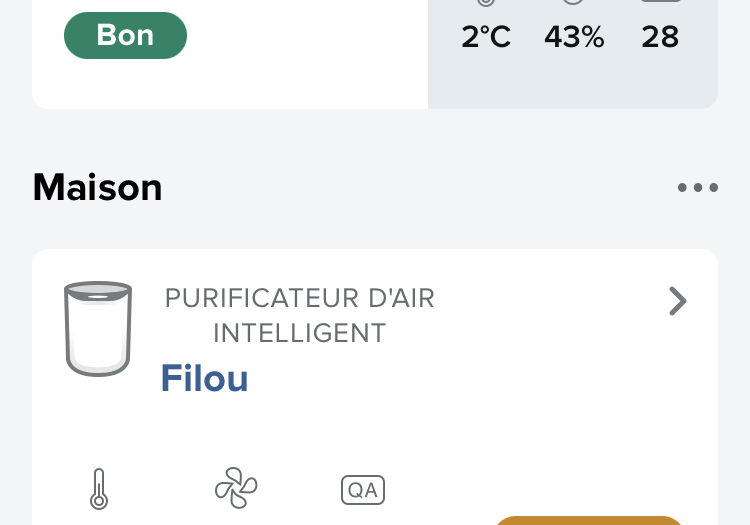Tap the Maison section heading
Viewport: 750px width, 525px height.
point(97,187)
